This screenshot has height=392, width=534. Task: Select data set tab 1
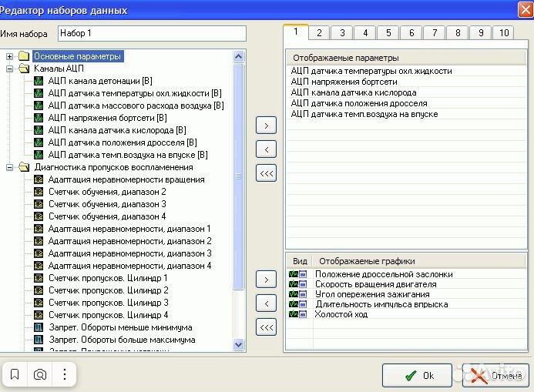pos(296,32)
